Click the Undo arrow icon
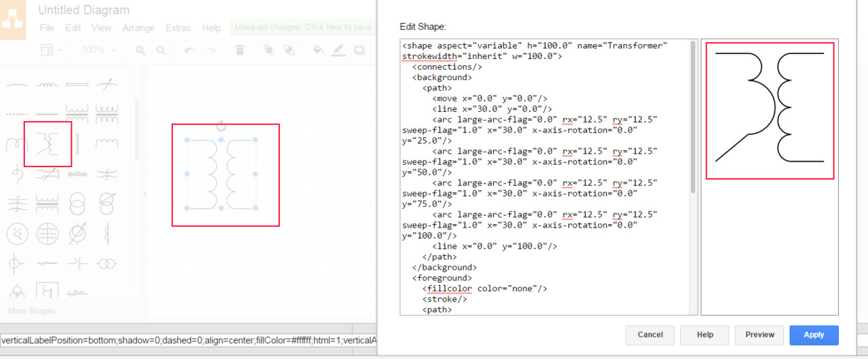This screenshot has width=868, height=359. point(190,50)
